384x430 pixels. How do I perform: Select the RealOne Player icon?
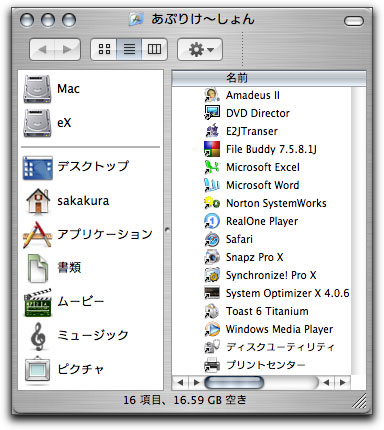pyautogui.click(x=212, y=221)
